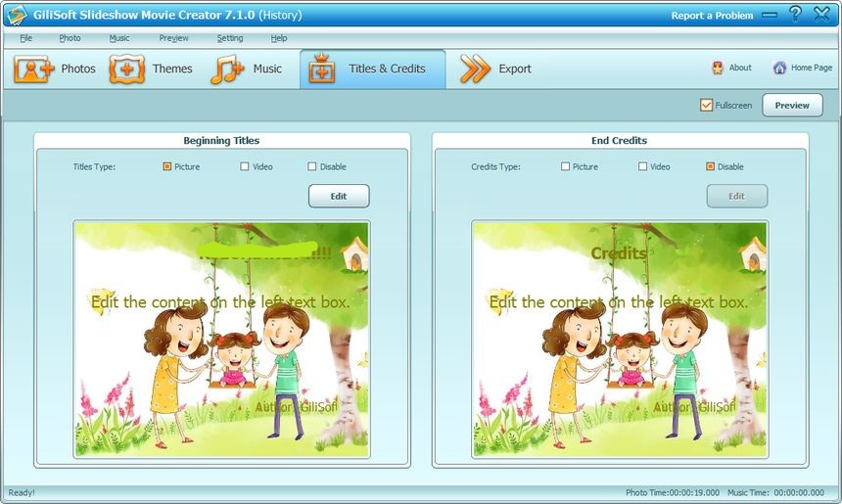Select Picture for Credits Type
The image size is (842, 504).
click(x=565, y=166)
